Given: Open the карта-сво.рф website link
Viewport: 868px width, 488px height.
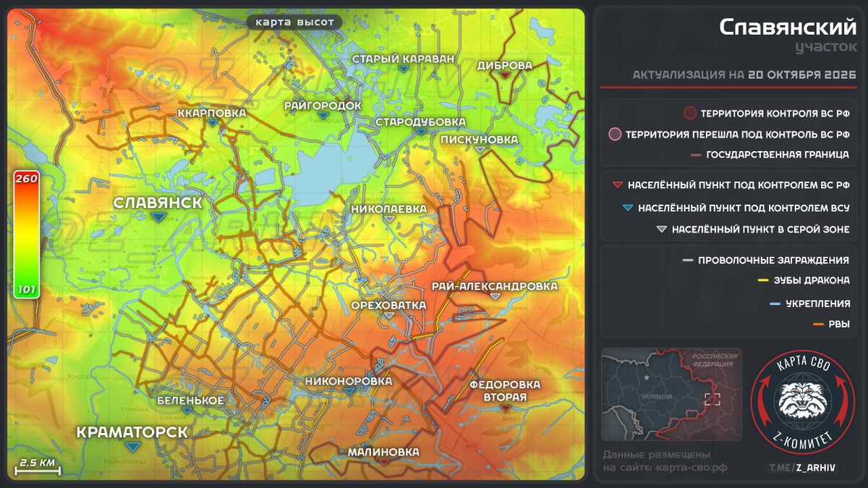Looking at the screenshot, I should tap(693, 468).
